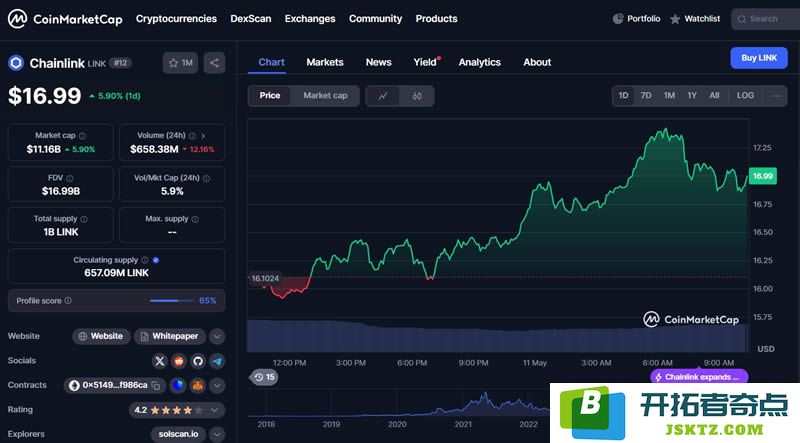The image size is (800, 443).
Task: Open the Chainlink Website link
Action: tap(101, 337)
